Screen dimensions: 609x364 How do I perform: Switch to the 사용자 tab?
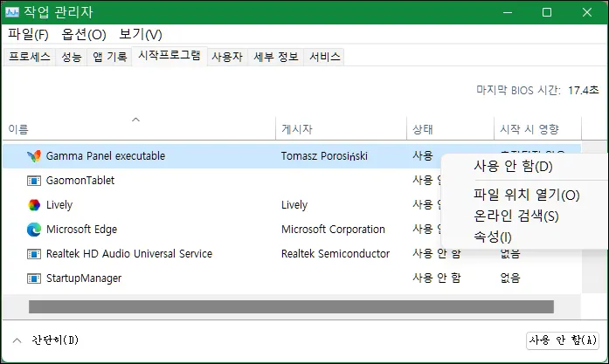[x=227, y=57]
